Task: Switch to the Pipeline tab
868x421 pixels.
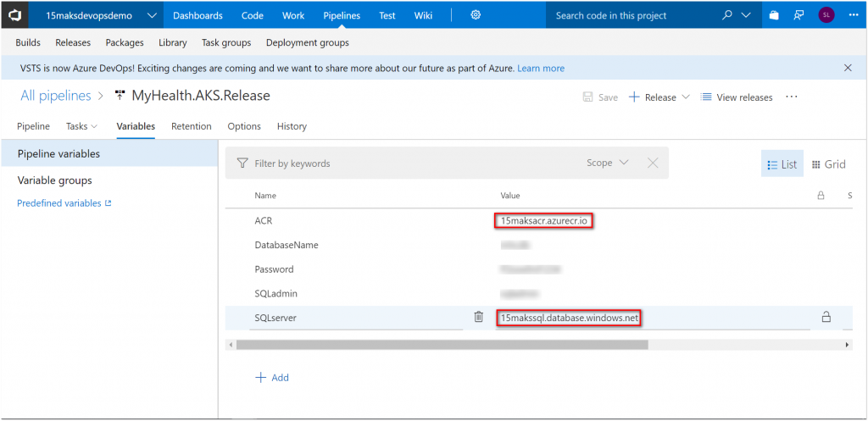Action: click(x=33, y=127)
